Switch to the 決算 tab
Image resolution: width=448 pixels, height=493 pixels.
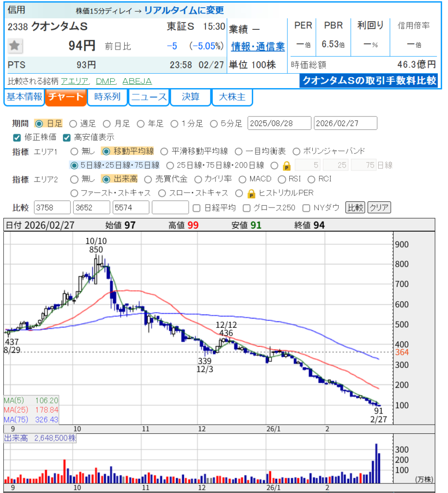[x=191, y=97]
